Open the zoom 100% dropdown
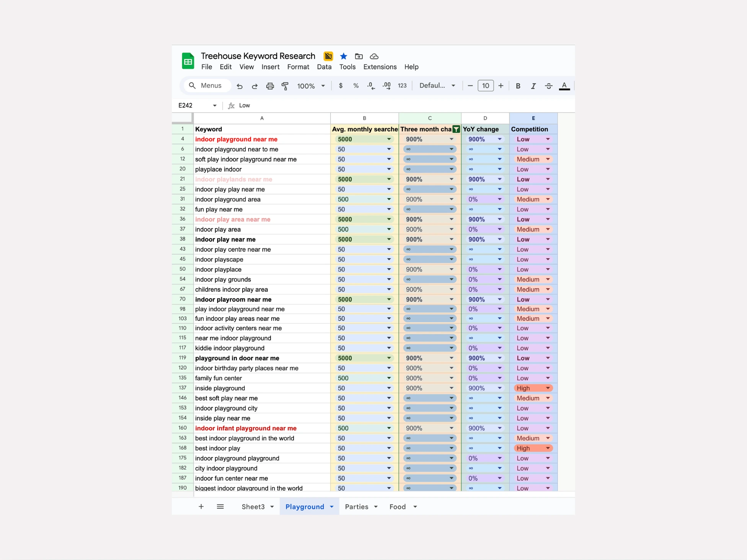This screenshot has width=747, height=560. pyautogui.click(x=311, y=86)
